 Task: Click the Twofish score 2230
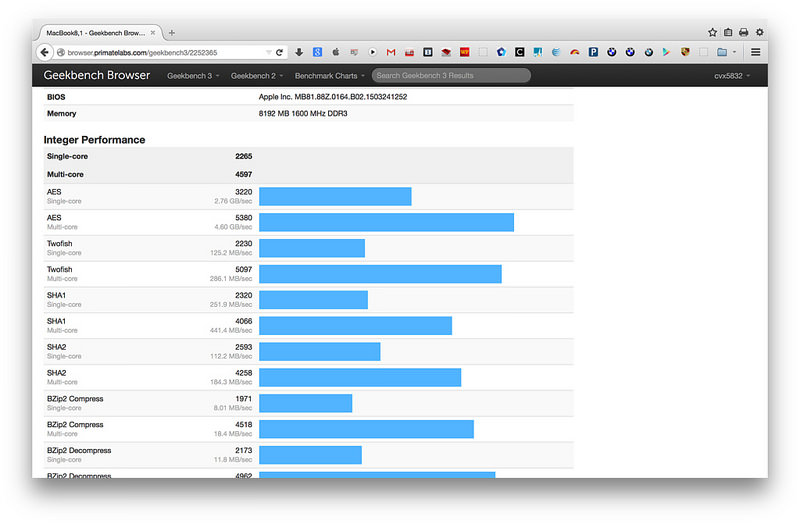click(x=243, y=243)
